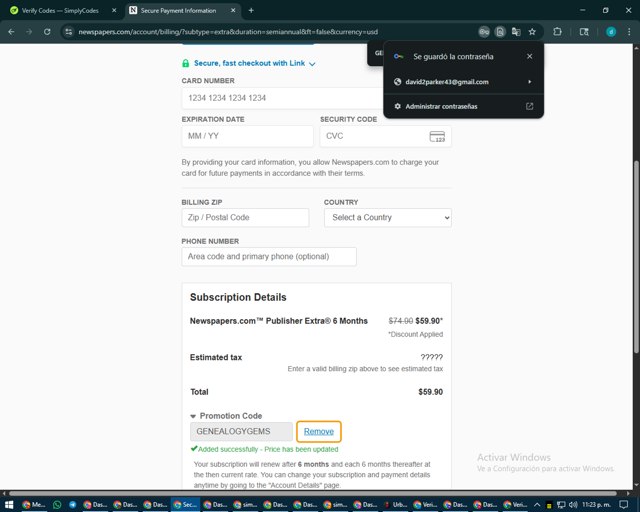Click the external link icon in password popup
The width and height of the screenshot is (640, 512).
pyautogui.click(x=529, y=107)
